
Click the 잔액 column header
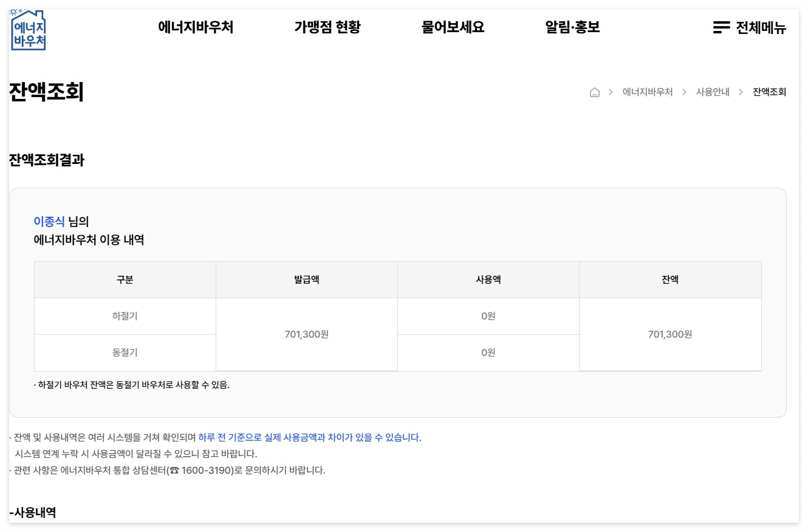tap(670, 280)
